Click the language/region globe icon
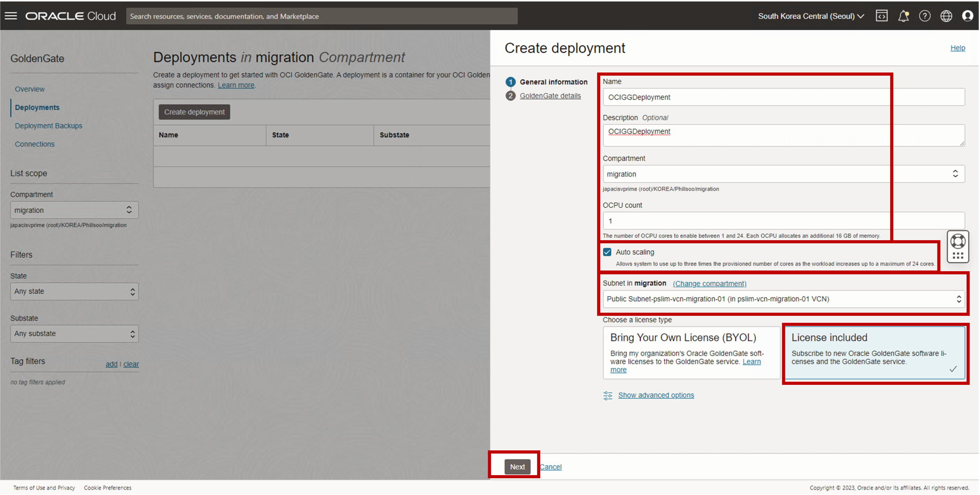 coord(947,16)
